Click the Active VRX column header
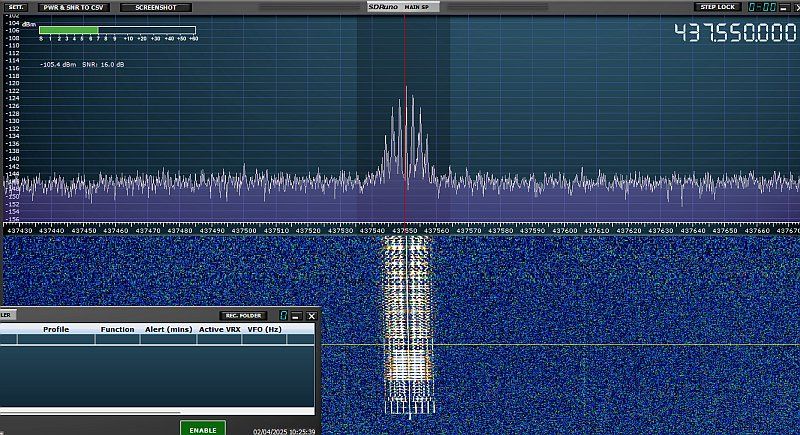This screenshot has height=435, width=800. tap(219, 329)
